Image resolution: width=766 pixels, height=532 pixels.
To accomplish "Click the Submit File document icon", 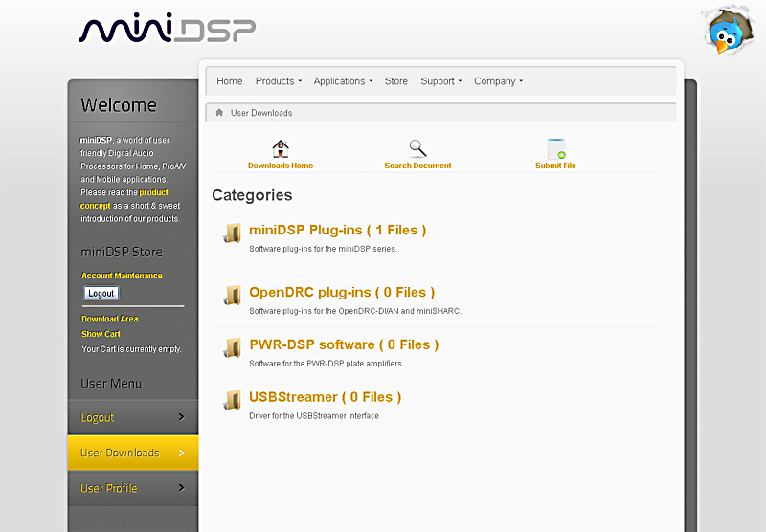I will (x=555, y=148).
